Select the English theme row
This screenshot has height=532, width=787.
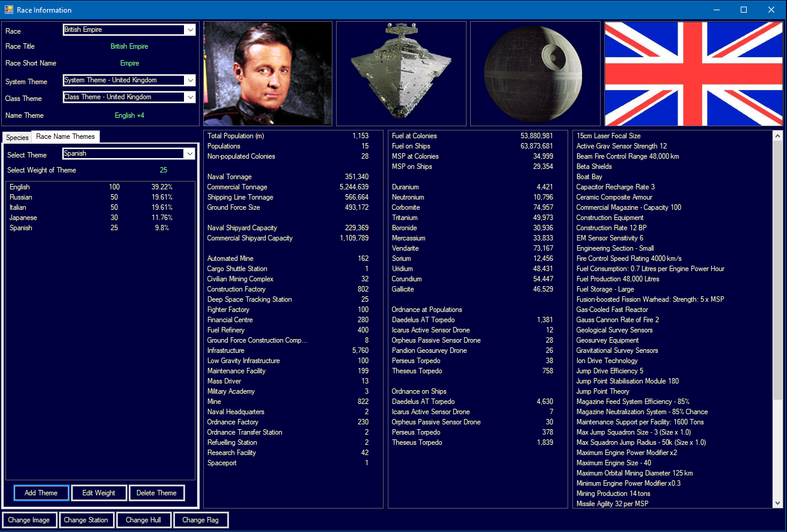tap(100, 187)
